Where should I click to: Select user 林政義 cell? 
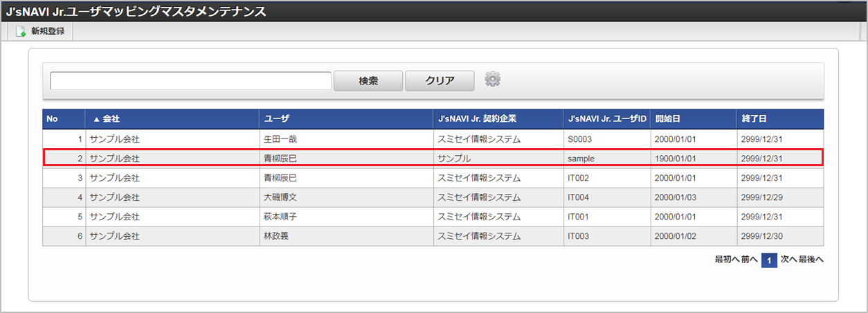click(x=347, y=236)
